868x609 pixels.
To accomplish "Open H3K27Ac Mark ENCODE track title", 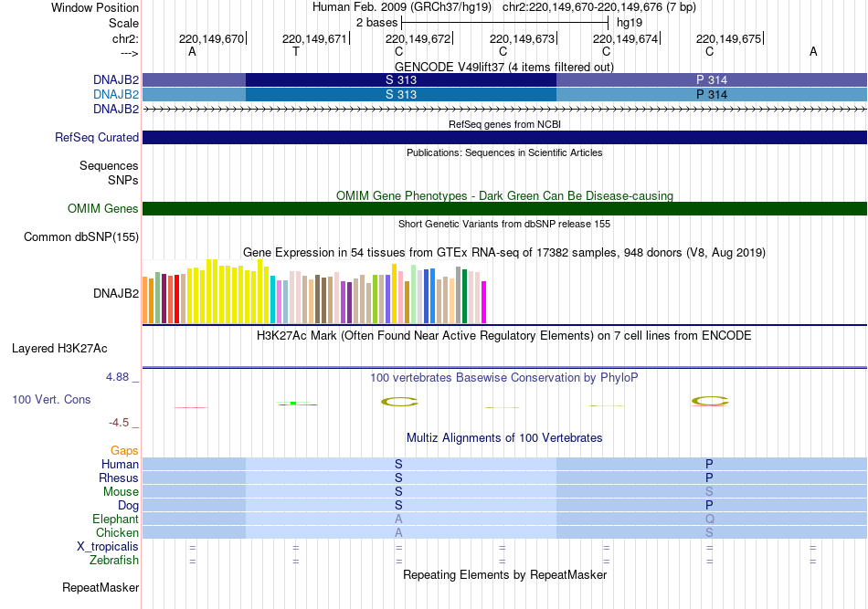I will (503, 336).
